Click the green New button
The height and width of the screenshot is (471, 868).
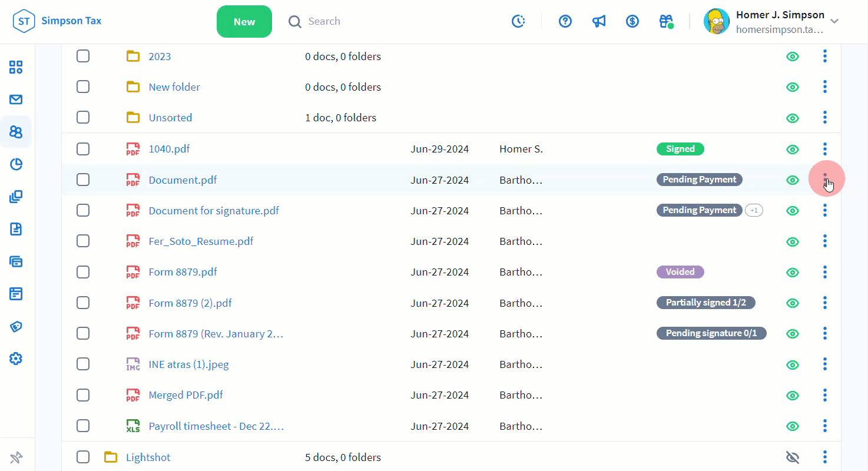coord(244,22)
